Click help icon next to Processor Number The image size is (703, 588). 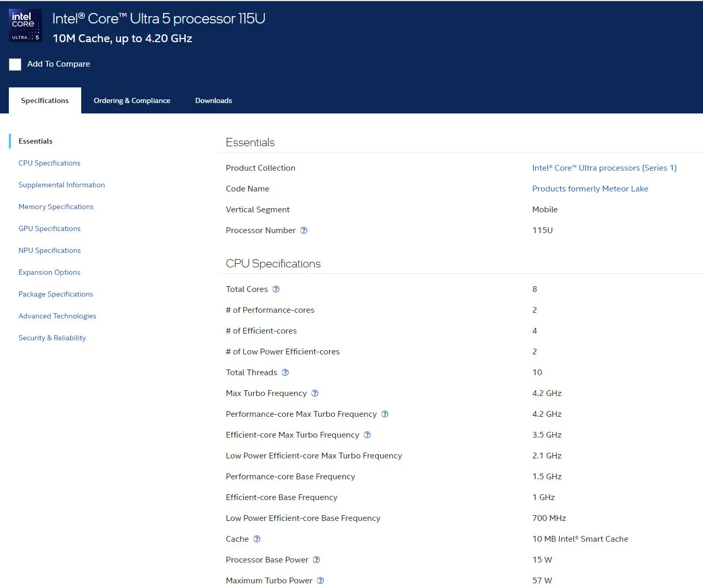click(x=304, y=231)
